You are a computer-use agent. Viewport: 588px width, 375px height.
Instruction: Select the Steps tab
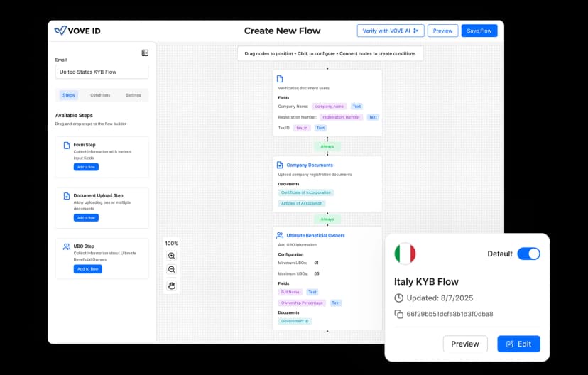[69, 95]
